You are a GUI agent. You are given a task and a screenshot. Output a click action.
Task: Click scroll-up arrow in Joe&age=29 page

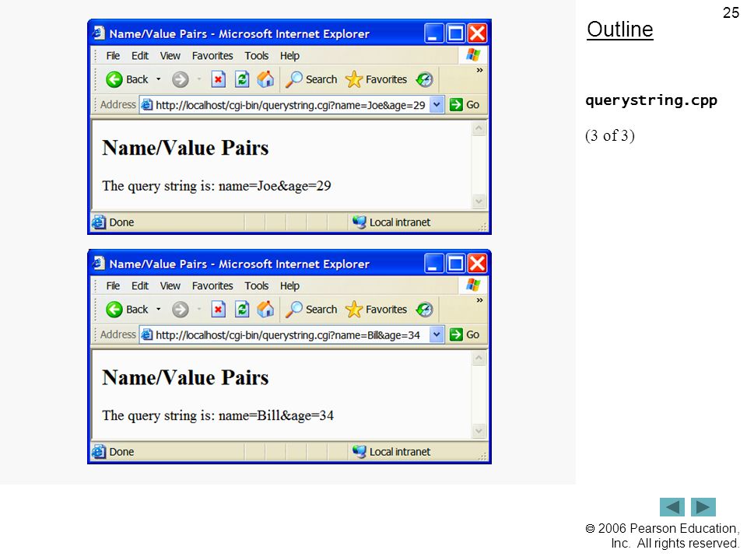479,128
